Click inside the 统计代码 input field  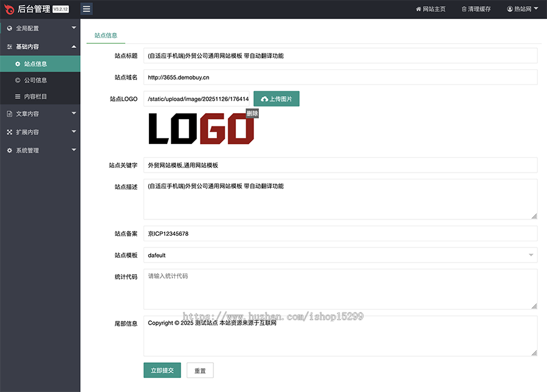[339, 289]
